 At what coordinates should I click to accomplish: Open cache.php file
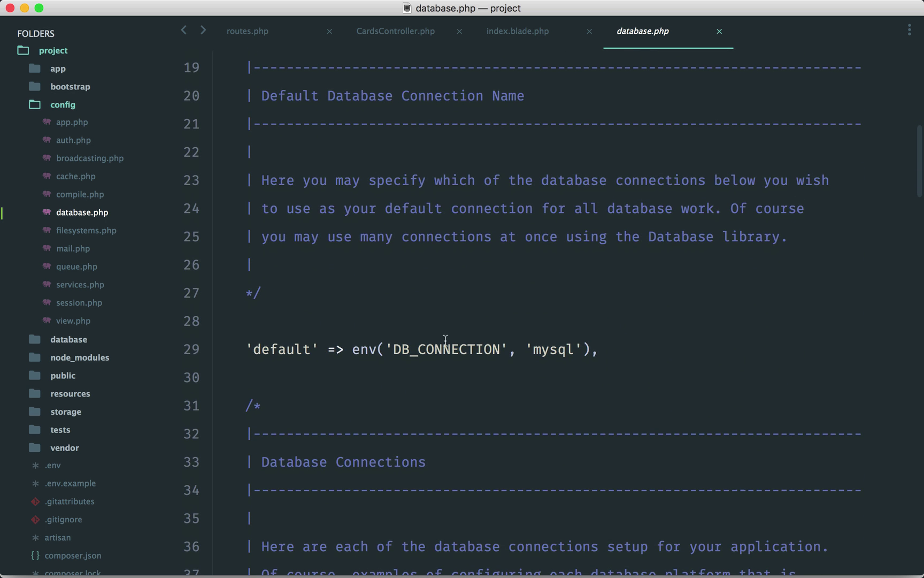tap(76, 176)
